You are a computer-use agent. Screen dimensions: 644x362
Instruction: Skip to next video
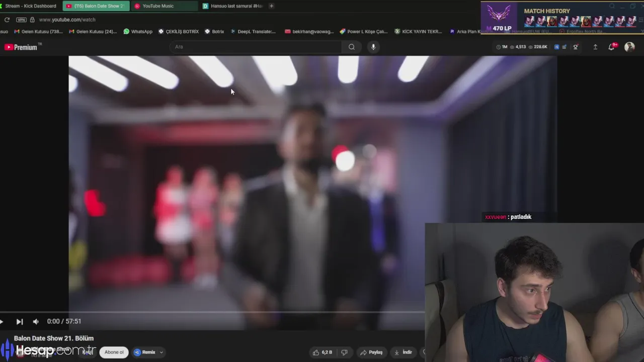[19, 322]
